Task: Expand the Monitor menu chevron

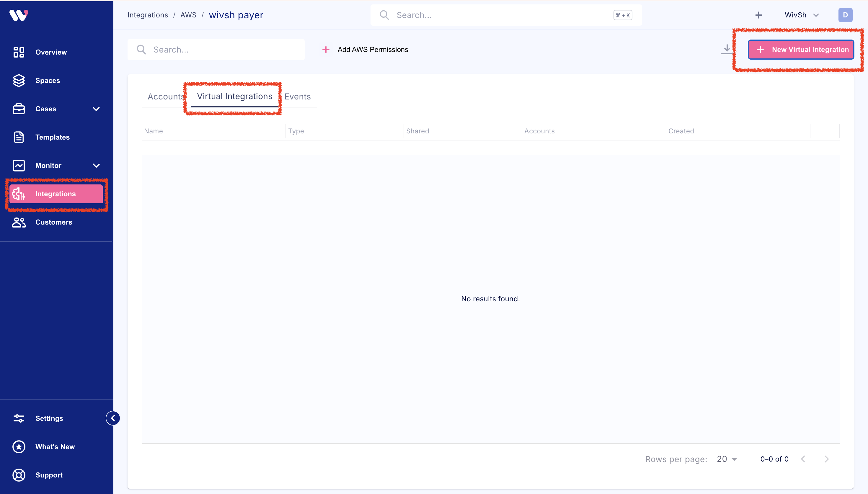Action: (x=96, y=166)
